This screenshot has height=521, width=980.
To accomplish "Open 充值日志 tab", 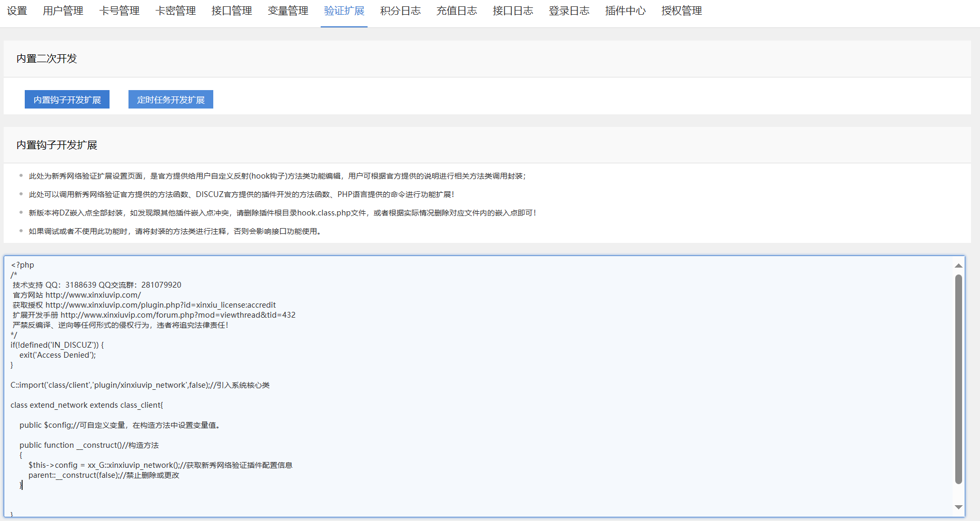I will click(457, 11).
